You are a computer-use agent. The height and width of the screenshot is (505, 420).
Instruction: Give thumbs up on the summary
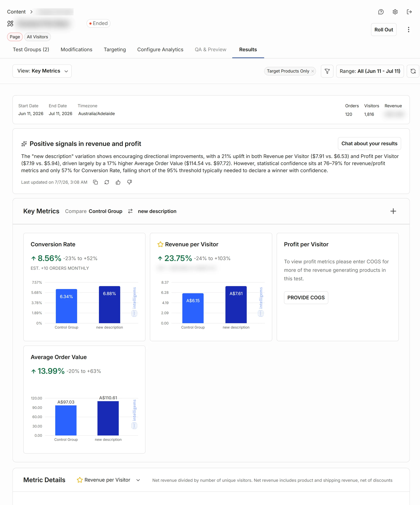pyautogui.click(x=118, y=182)
